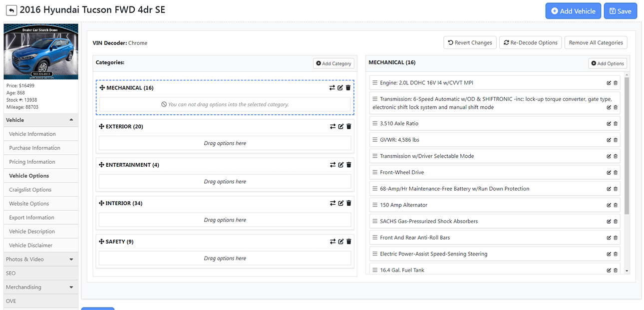The image size is (644, 310).
Task: Delete the MECHANICAL category with trash icon
Action: [348, 88]
